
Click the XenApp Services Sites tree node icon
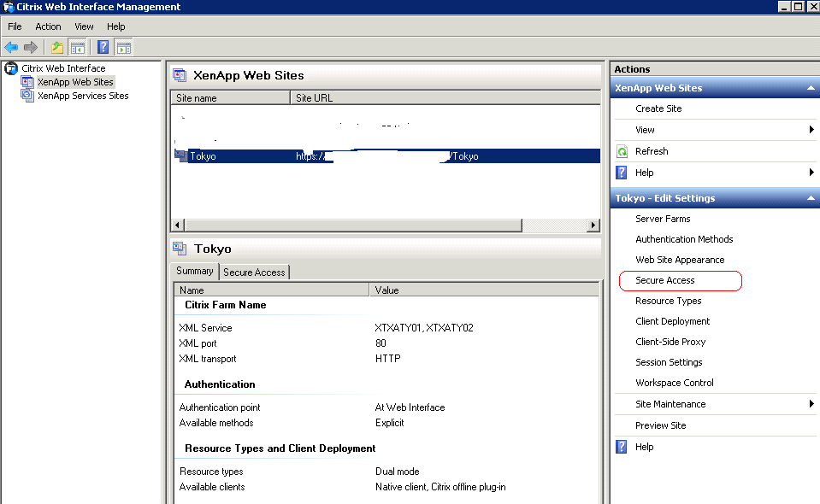(x=27, y=96)
